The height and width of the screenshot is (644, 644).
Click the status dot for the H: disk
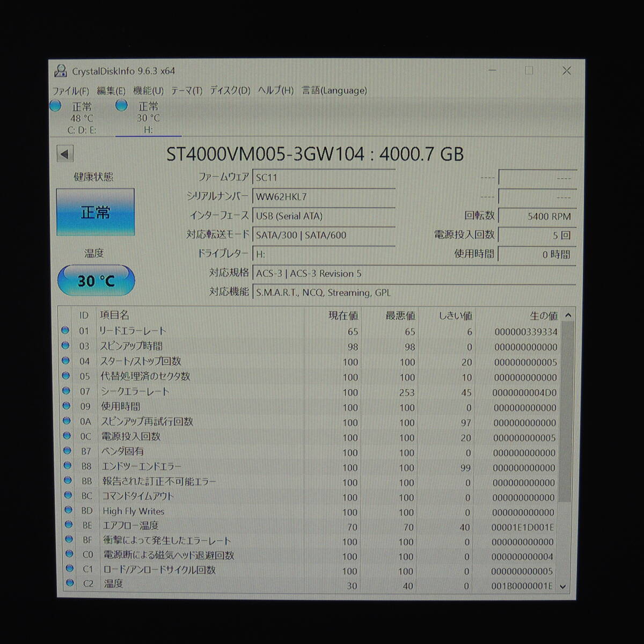122,106
